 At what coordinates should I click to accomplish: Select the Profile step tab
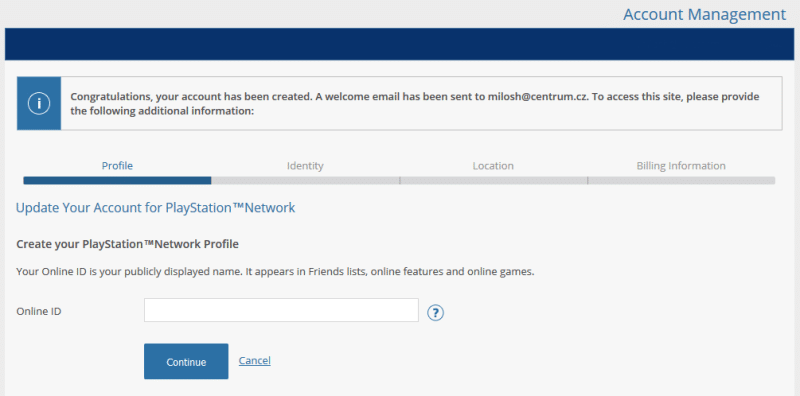pos(117,166)
